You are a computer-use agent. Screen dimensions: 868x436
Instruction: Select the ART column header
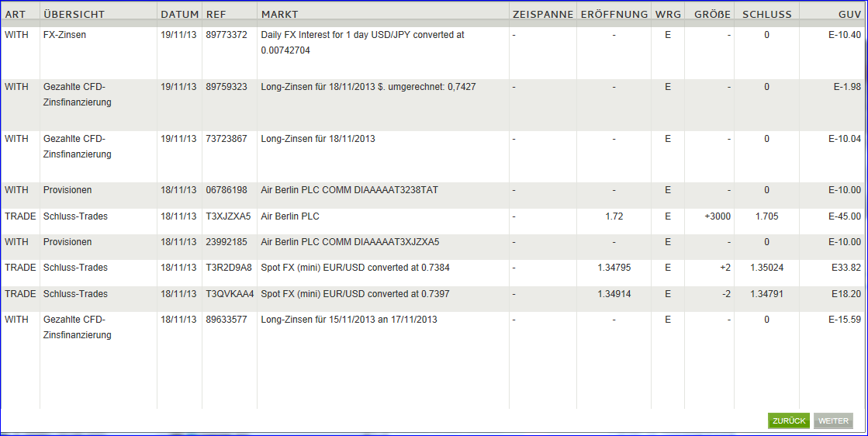pos(16,15)
